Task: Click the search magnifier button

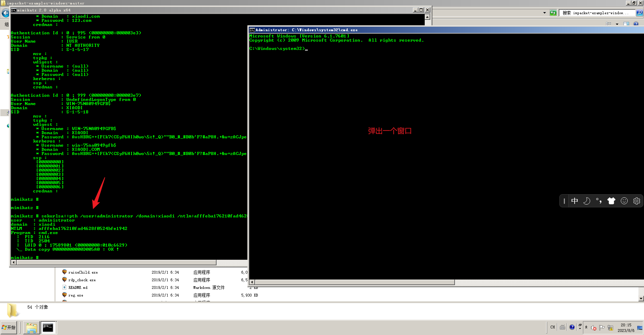Action: [640, 13]
